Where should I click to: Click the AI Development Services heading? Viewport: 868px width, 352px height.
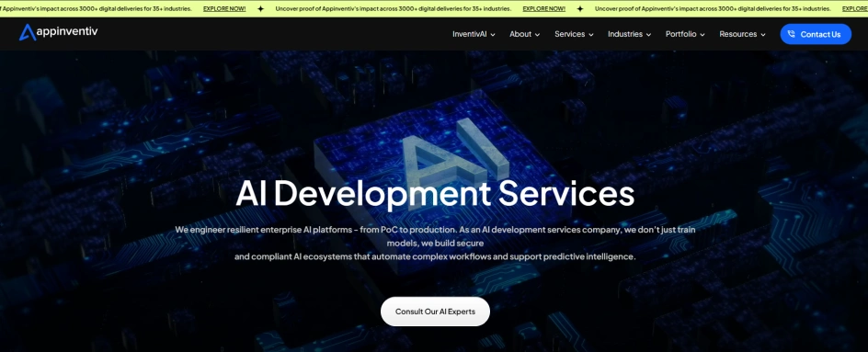pyautogui.click(x=435, y=194)
